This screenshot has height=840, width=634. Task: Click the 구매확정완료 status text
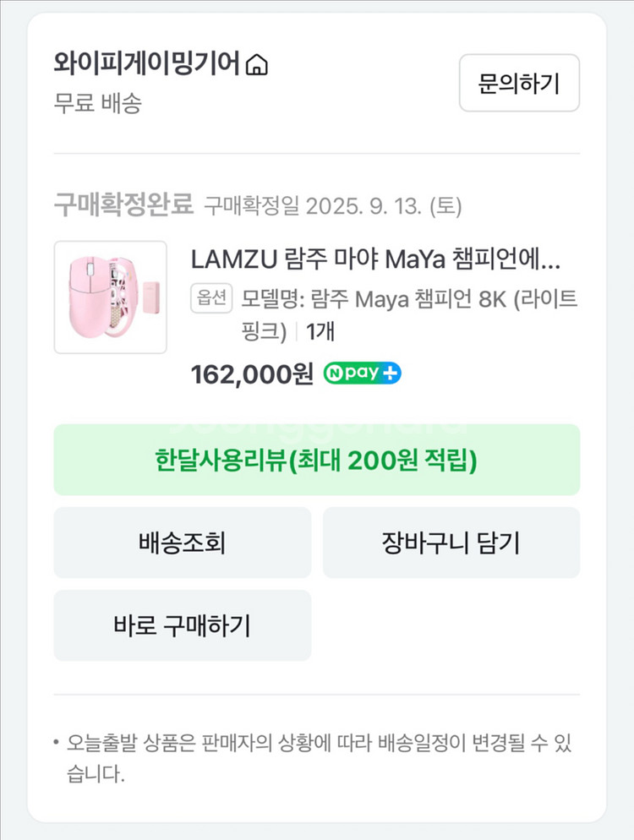point(123,205)
